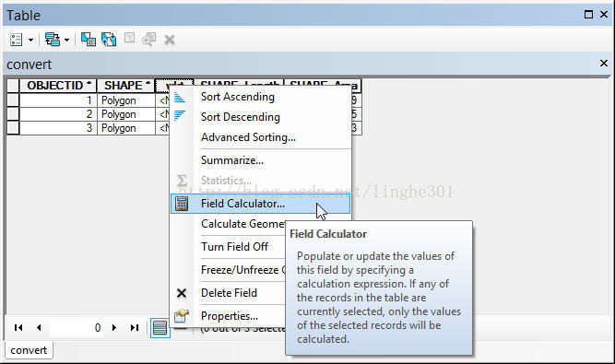This screenshot has height=364, width=615.
Task: Select the row selector for record 1
Action: (x=13, y=100)
